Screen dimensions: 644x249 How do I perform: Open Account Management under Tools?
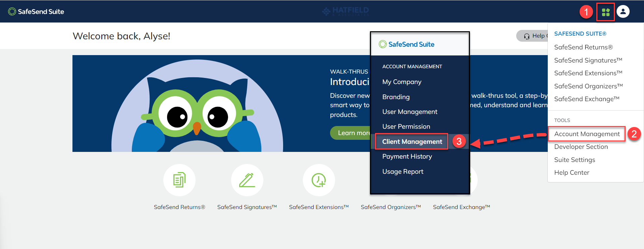point(587,134)
